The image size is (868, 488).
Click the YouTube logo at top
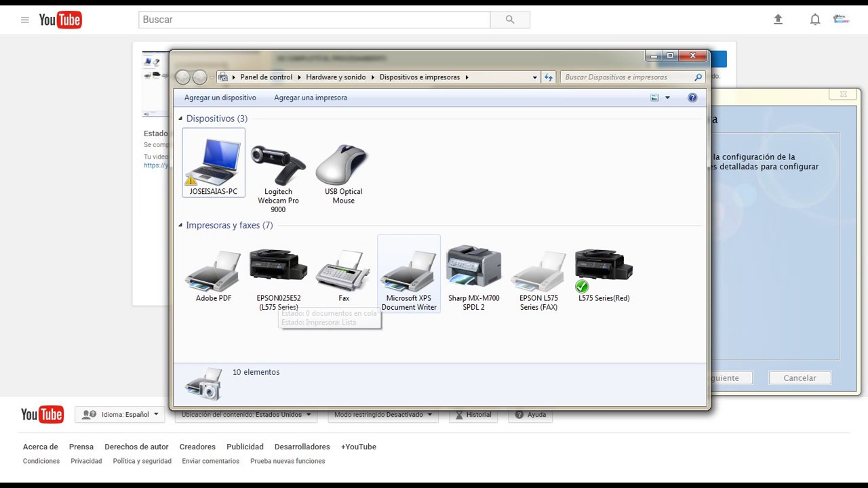click(60, 20)
